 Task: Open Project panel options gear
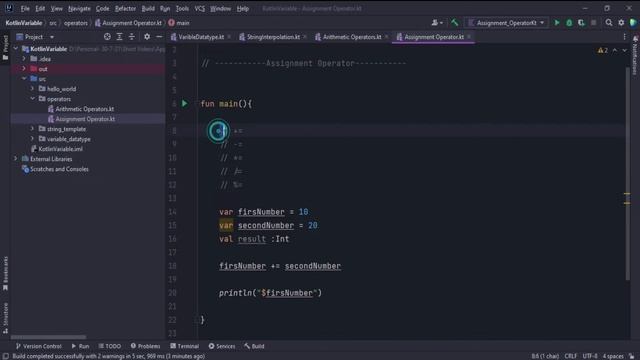click(147, 37)
